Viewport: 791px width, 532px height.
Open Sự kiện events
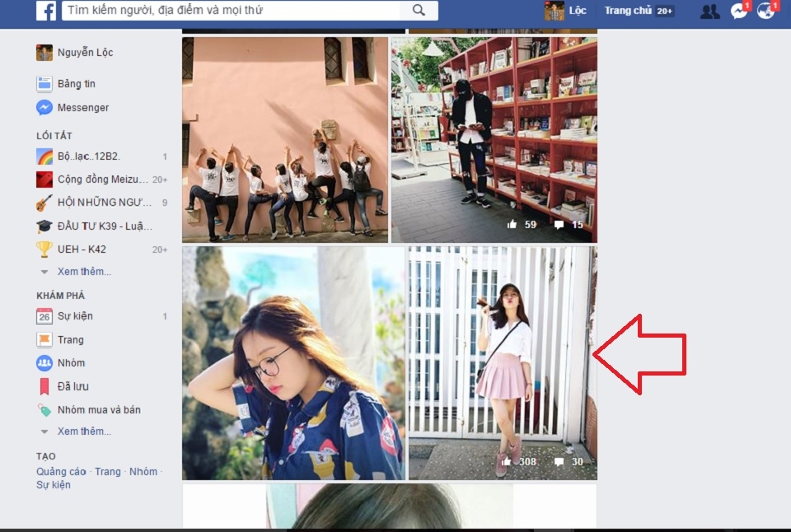(75, 316)
